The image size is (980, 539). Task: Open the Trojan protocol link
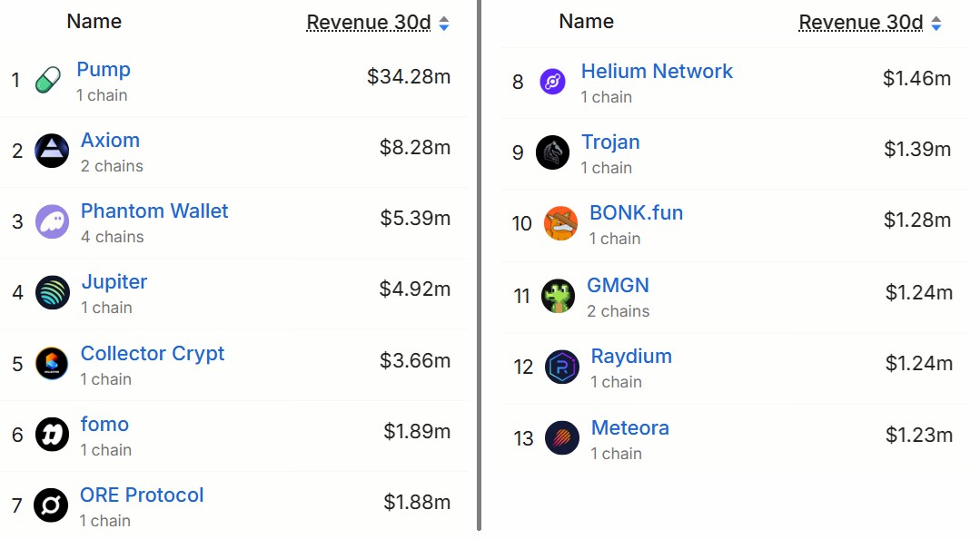click(610, 142)
